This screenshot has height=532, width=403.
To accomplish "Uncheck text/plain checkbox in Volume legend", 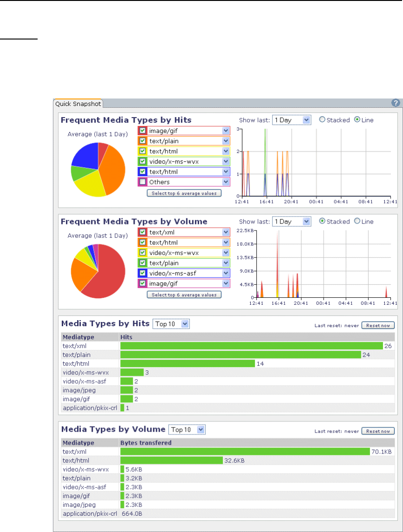I will (x=143, y=263).
